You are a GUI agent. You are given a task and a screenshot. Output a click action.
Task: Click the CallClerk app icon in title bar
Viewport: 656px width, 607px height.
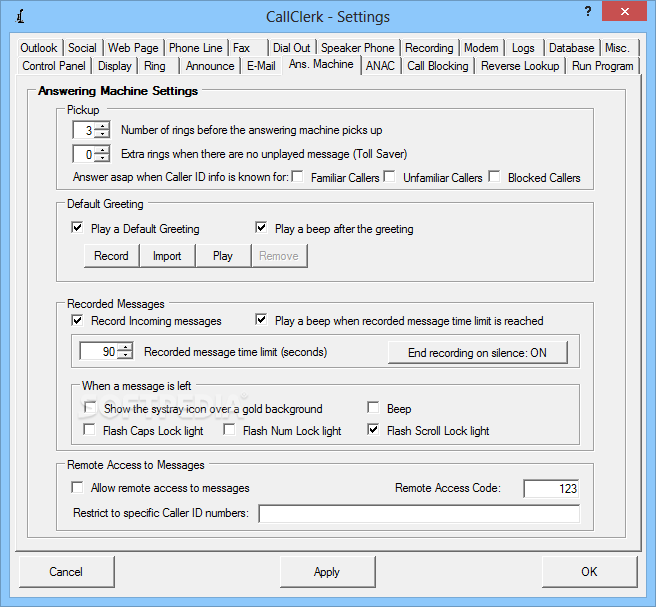pyautogui.click(x=20, y=16)
